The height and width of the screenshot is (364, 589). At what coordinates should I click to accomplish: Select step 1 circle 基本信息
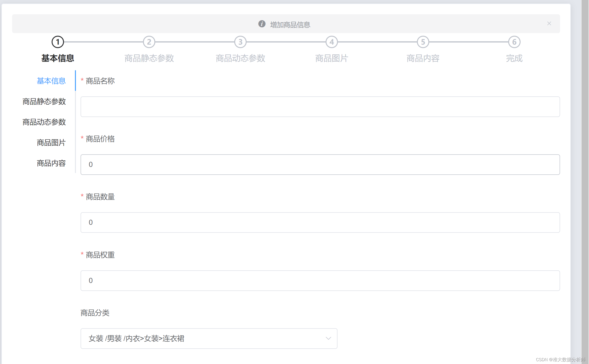pyautogui.click(x=58, y=42)
